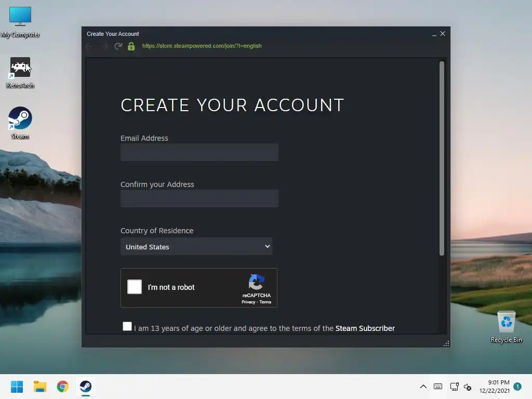Open the Country of Residence dropdown
The image size is (532, 399).
[196, 247]
